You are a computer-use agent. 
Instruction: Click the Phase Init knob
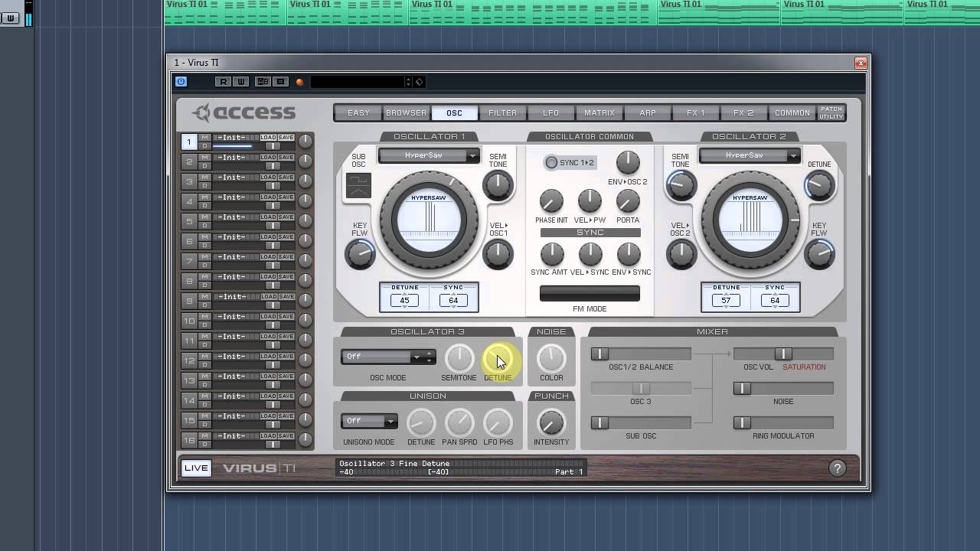click(x=551, y=201)
